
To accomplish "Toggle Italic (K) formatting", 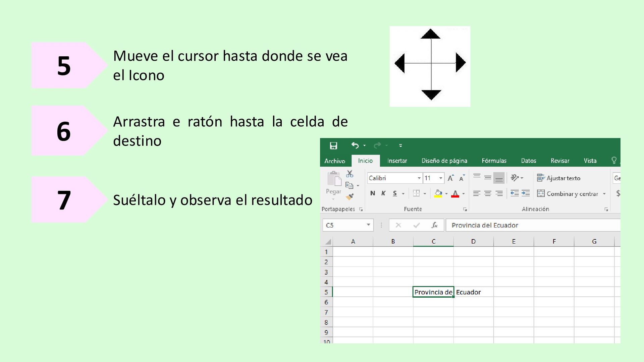I will click(x=383, y=193).
